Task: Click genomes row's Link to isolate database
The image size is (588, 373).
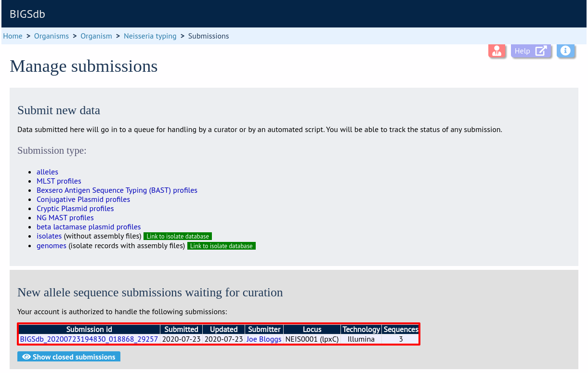Action: click(x=222, y=246)
